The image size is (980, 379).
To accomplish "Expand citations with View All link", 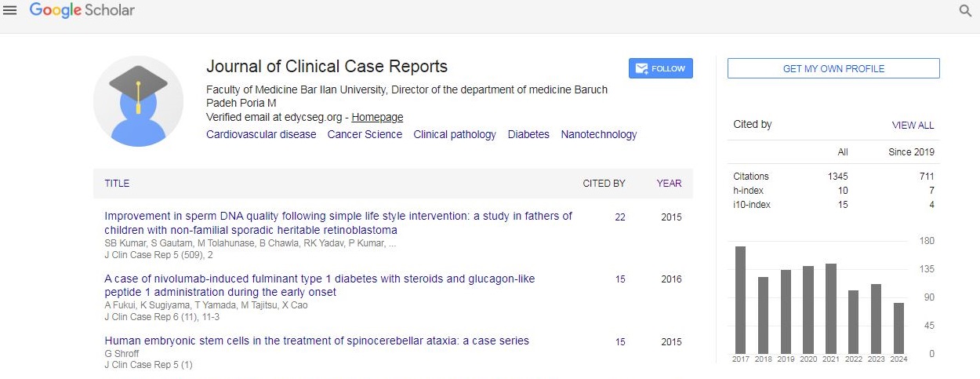I will pyautogui.click(x=913, y=126).
